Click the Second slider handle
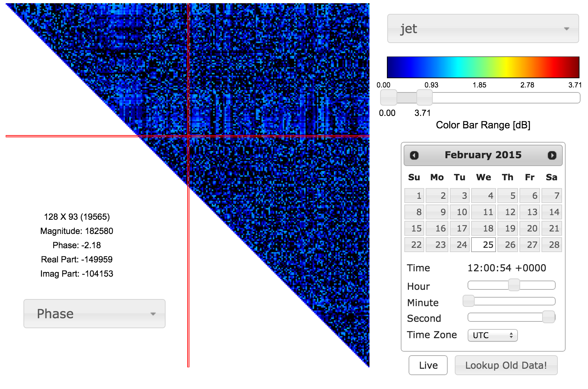 coord(549,317)
